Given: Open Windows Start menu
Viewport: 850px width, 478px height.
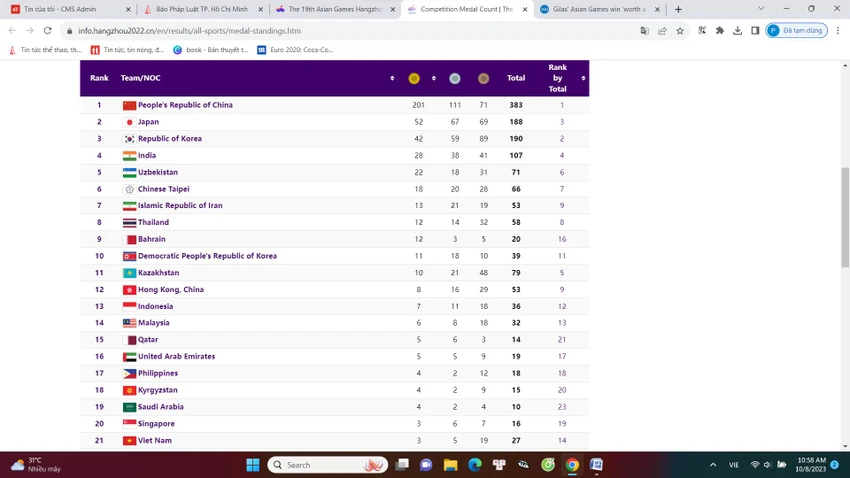Looking at the screenshot, I should click(253, 465).
